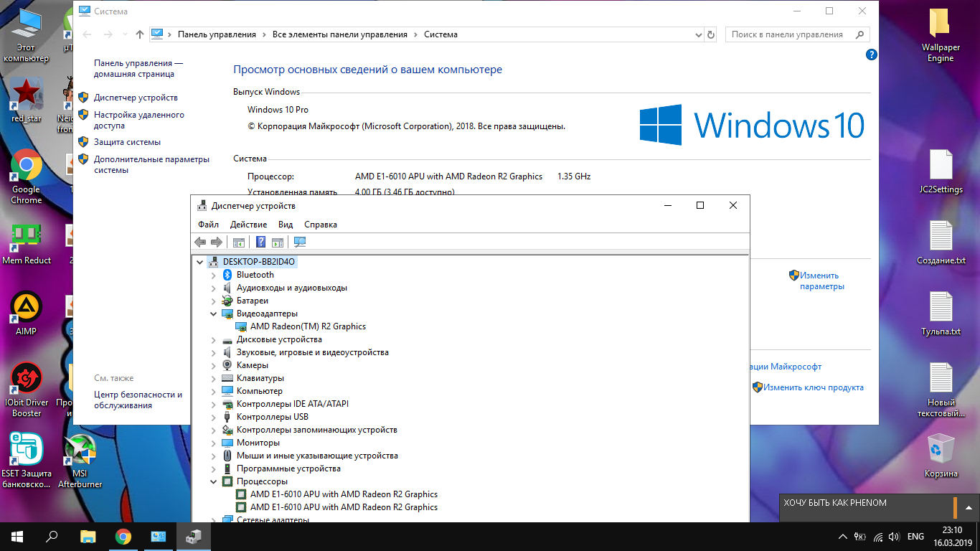Click Диспетчер устройств link in System window

(136, 98)
